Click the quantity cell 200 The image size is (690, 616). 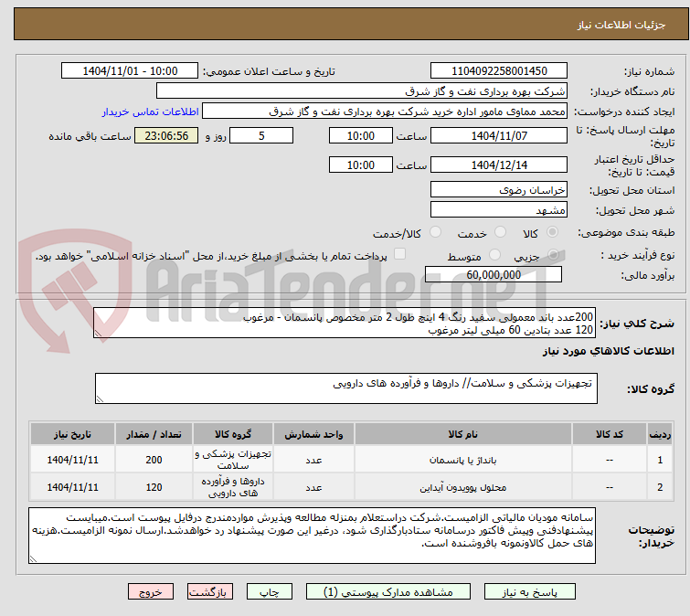(154, 460)
